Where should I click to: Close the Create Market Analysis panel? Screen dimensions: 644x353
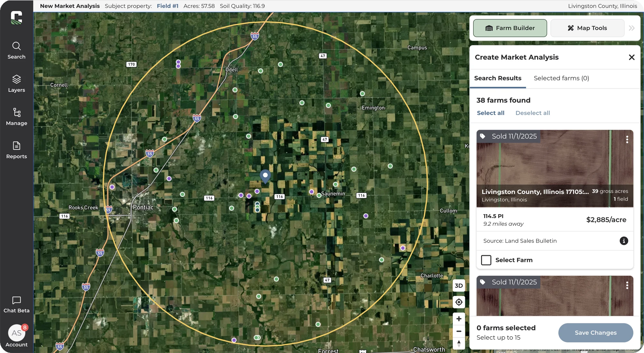(632, 57)
